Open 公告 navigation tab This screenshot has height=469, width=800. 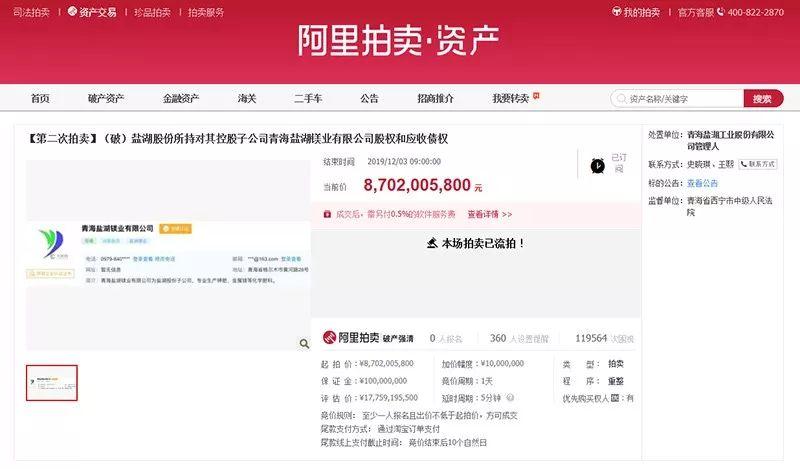(369, 98)
